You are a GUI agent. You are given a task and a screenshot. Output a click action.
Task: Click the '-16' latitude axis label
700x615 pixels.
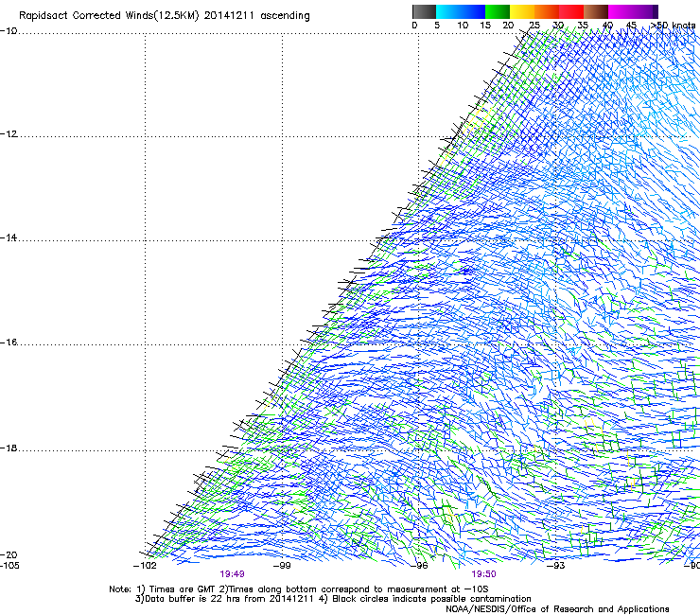click(9, 343)
